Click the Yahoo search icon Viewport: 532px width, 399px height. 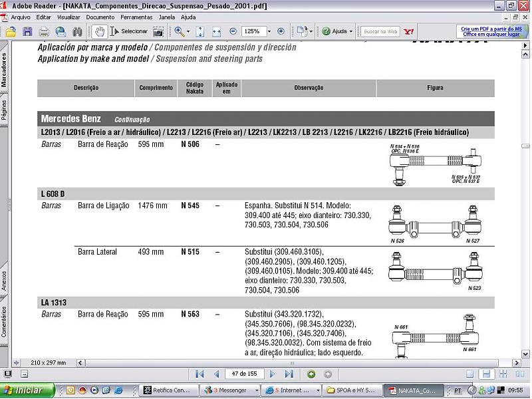[x=409, y=31]
